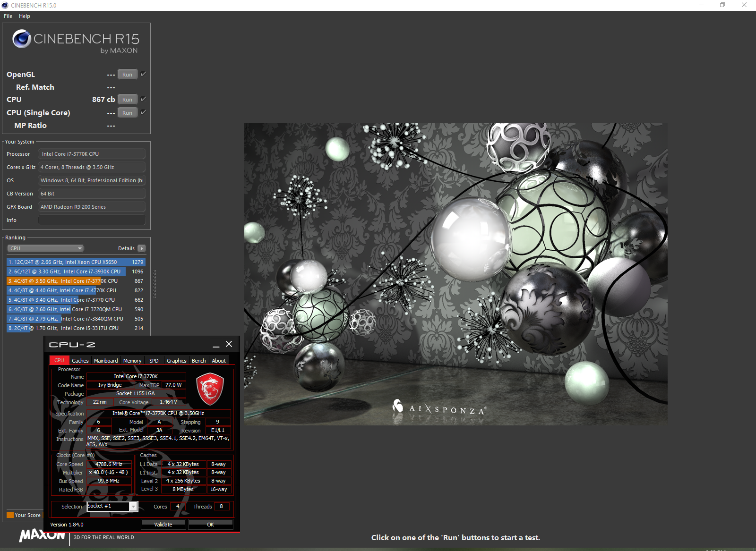Click the Details label in Ranking
This screenshot has width=756, height=551.
pyautogui.click(x=126, y=248)
